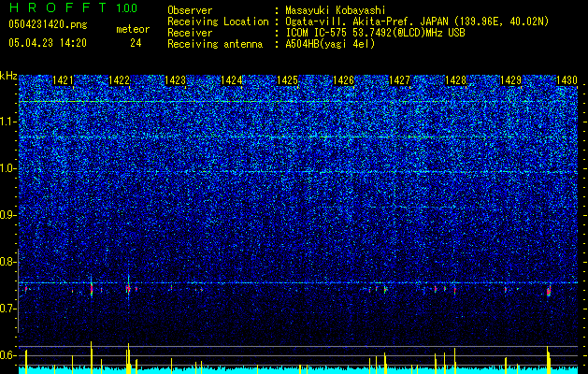Click the 1424 time marker
588x374 pixels.
coord(231,80)
